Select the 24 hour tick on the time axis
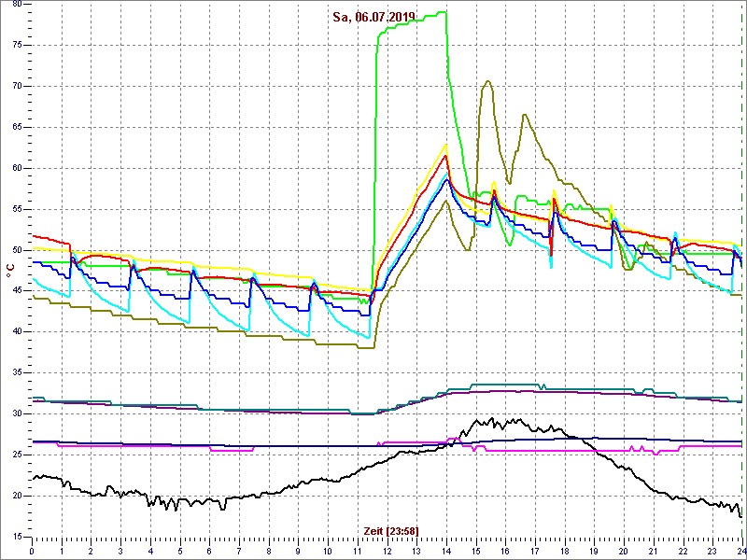This screenshot has height=560, width=747. 740,551
